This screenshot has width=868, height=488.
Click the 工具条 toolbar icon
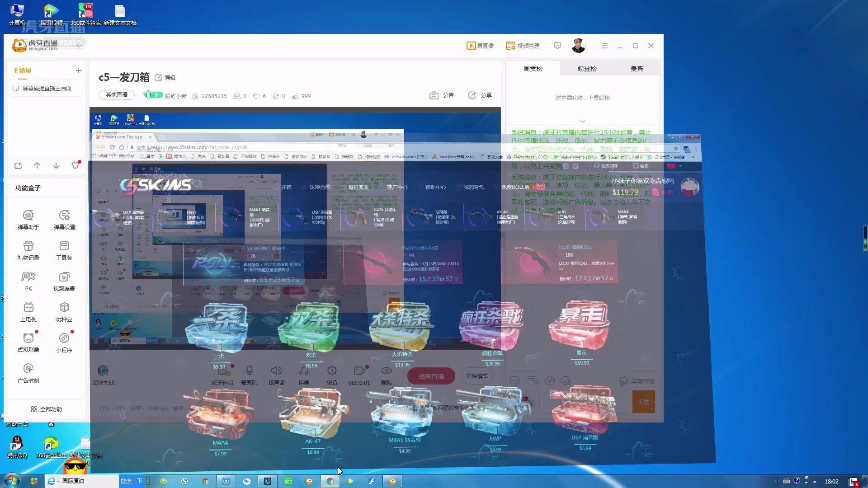[64, 246]
